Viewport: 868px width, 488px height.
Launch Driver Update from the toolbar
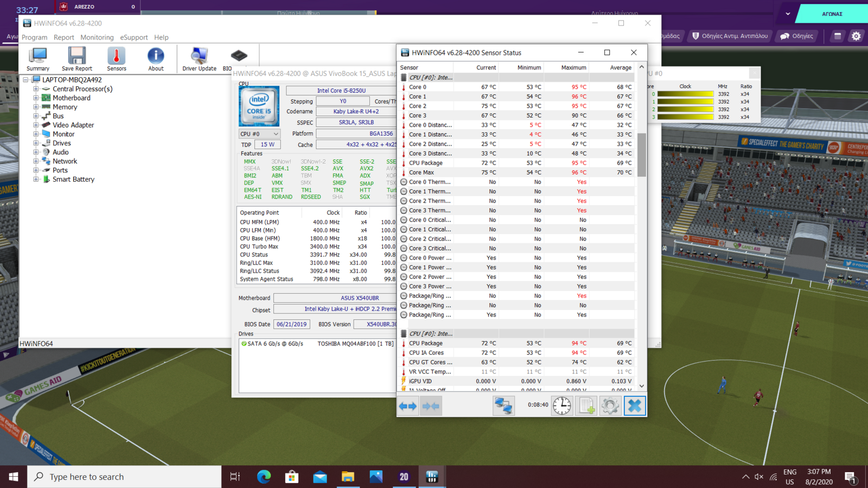point(199,59)
